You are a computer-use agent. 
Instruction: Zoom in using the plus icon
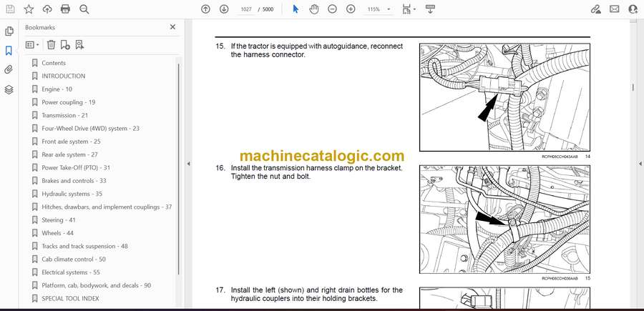pyautogui.click(x=351, y=9)
